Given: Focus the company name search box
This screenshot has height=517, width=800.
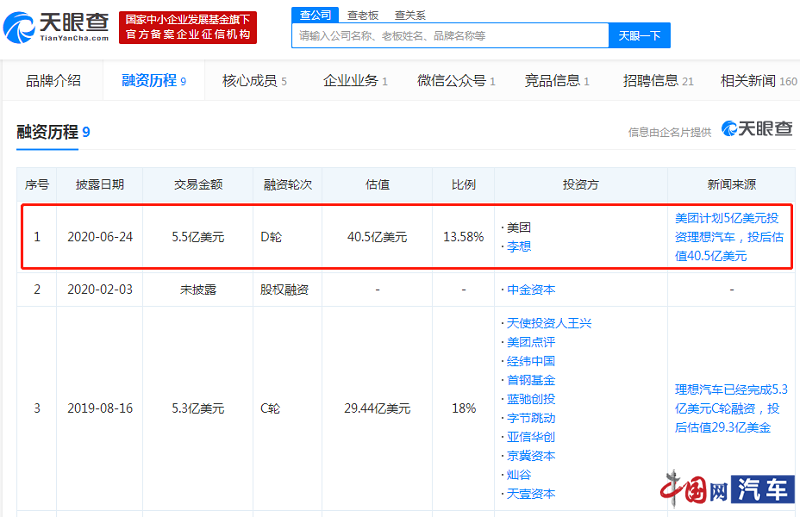Looking at the screenshot, I should pyautogui.click(x=450, y=35).
